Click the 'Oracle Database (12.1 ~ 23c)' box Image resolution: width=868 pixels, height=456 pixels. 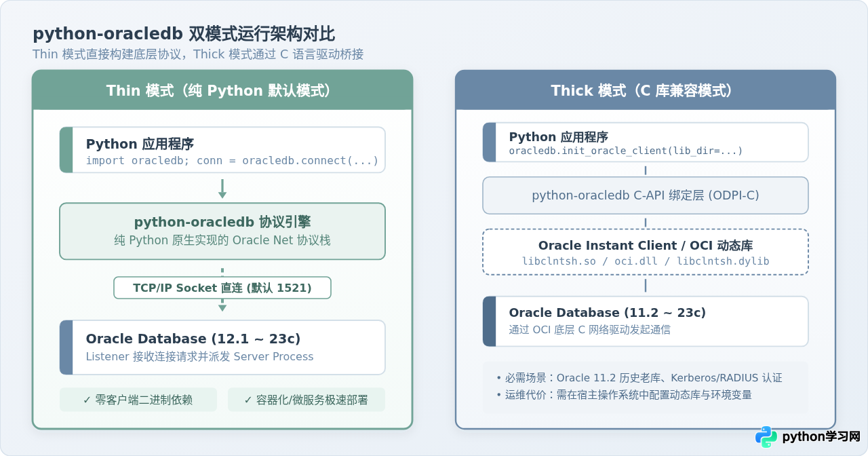(x=222, y=347)
